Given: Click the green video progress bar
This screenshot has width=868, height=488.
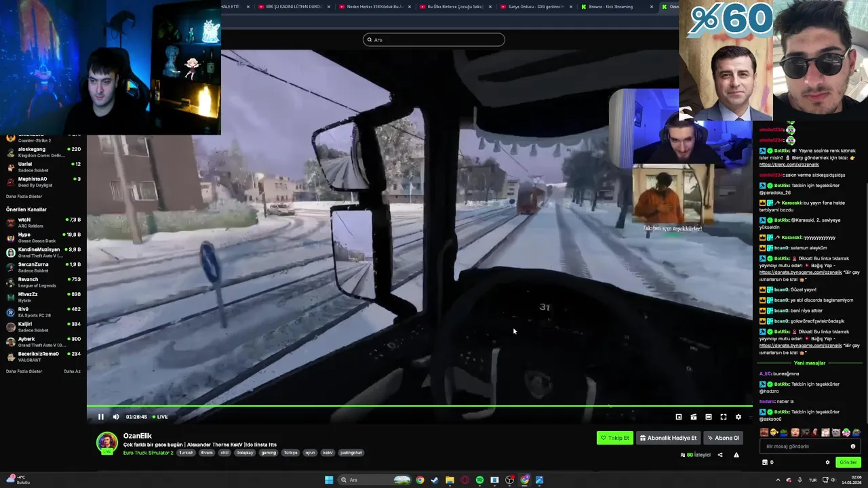Looking at the screenshot, I should click(x=419, y=406).
